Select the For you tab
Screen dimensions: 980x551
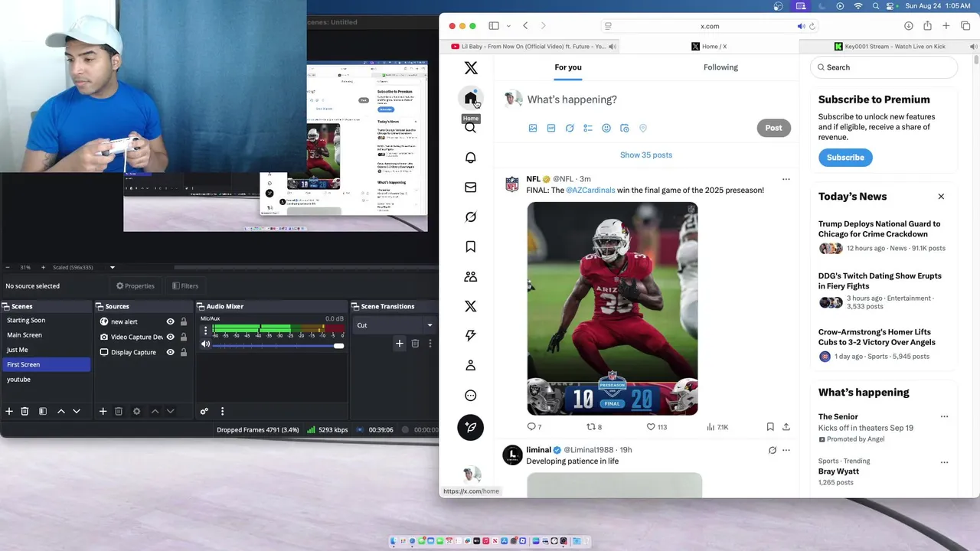568,67
